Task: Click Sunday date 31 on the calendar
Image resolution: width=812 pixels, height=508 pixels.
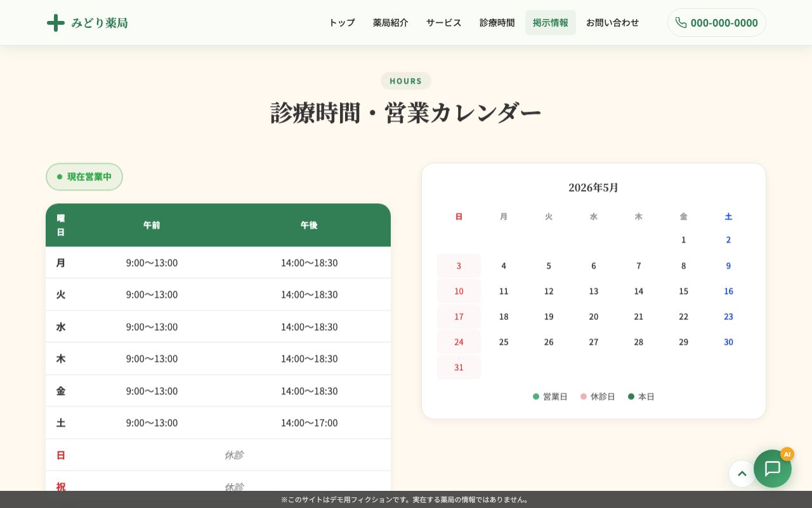Action: [x=459, y=368]
